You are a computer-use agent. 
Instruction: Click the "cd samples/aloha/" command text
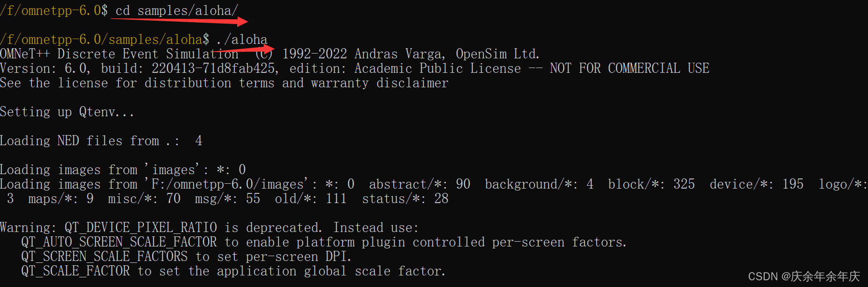177,10
